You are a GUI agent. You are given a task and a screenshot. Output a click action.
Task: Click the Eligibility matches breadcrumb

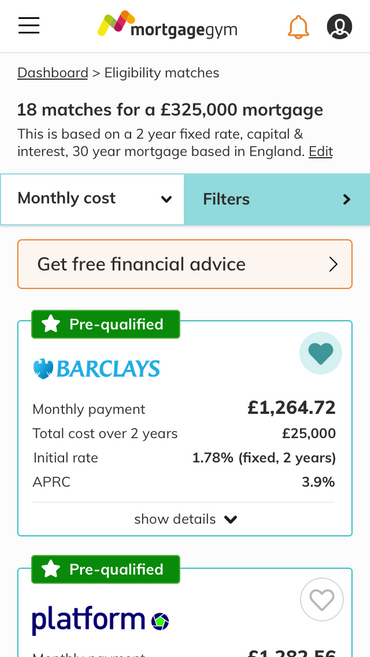click(162, 73)
